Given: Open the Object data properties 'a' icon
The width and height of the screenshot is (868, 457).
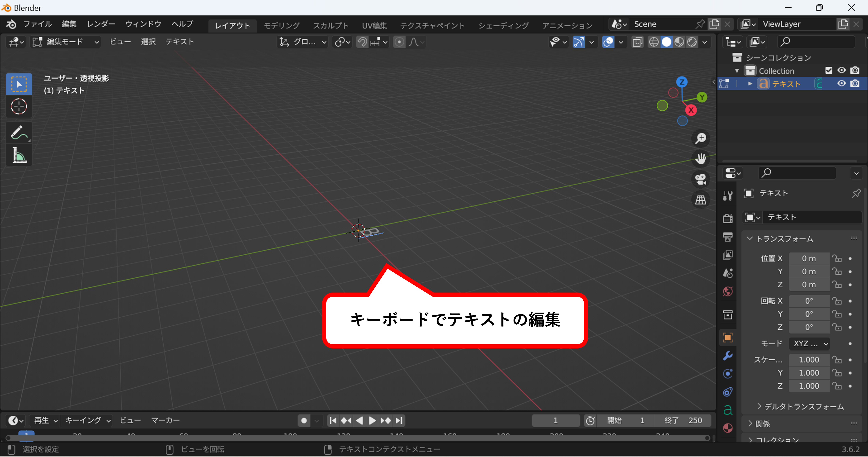Looking at the screenshot, I should tap(728, 410).
